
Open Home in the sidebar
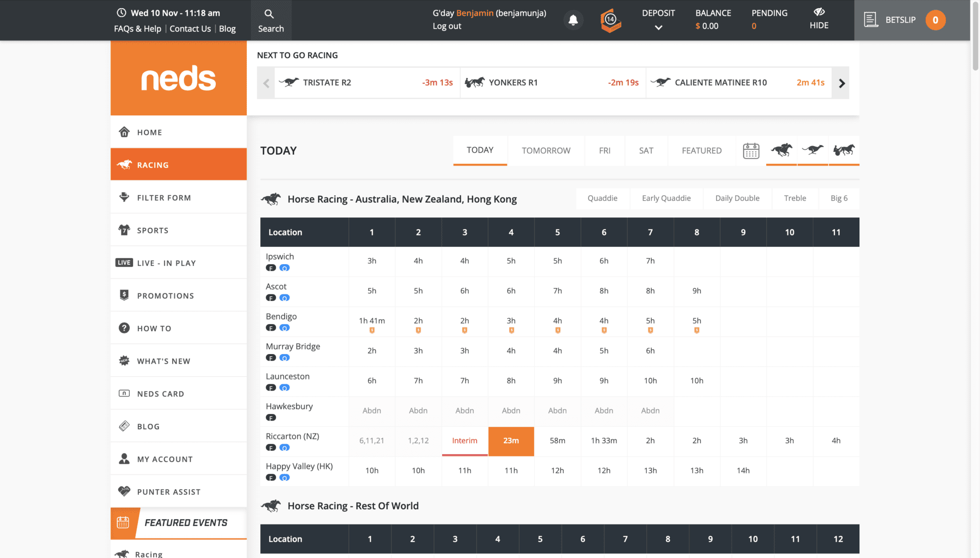click(178, 132)
